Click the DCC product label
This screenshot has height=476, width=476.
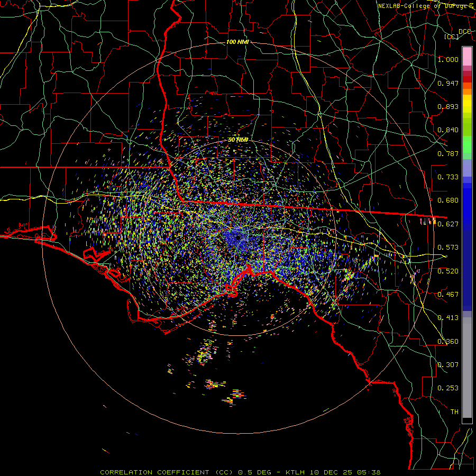click(464, 31)
